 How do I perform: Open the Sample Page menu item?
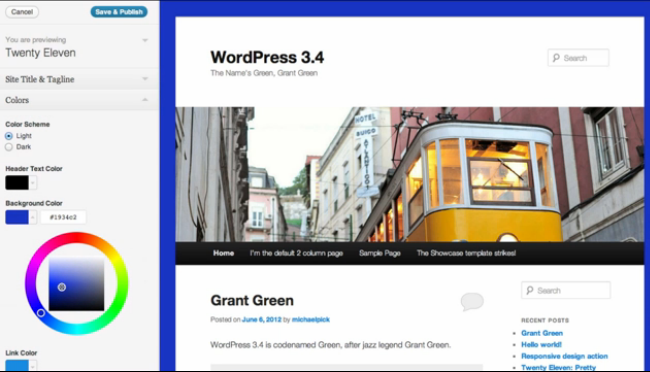coord(380,253)
